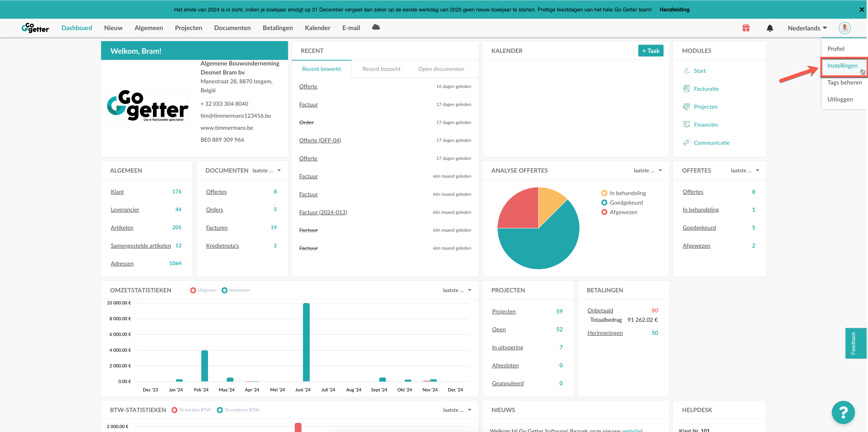The height and width of the screenshot is (432, 868).
Task: Switch to Recent bezocht tab
Action: [x=381, y=69]
